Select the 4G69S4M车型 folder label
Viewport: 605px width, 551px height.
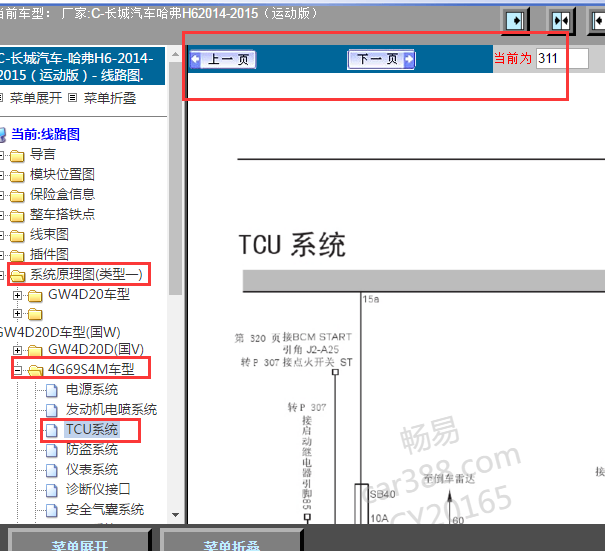[x=91, y=369]
